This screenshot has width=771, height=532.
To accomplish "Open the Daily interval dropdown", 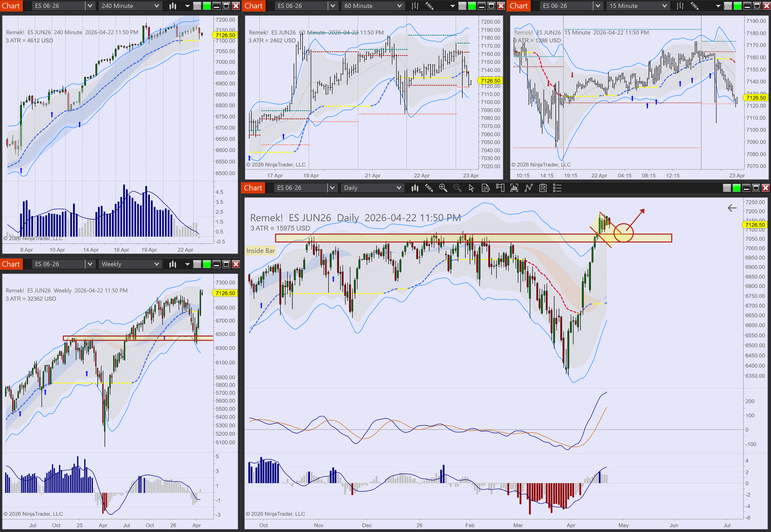I will tap(399, 188).
